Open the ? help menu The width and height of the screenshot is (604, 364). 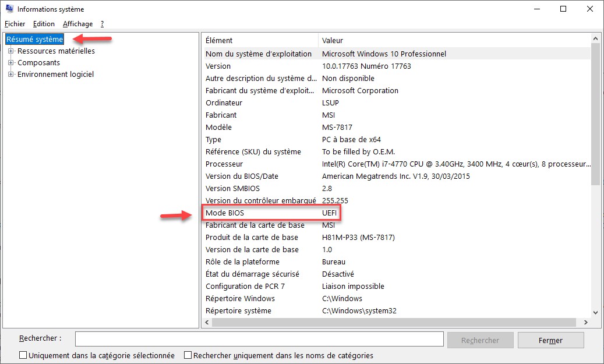point(102,24)
